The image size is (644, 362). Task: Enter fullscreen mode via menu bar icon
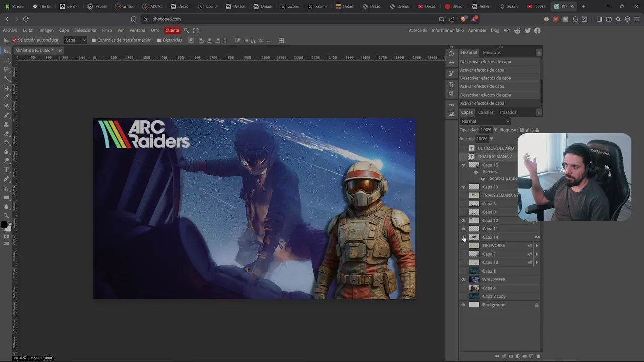point(196,30)
